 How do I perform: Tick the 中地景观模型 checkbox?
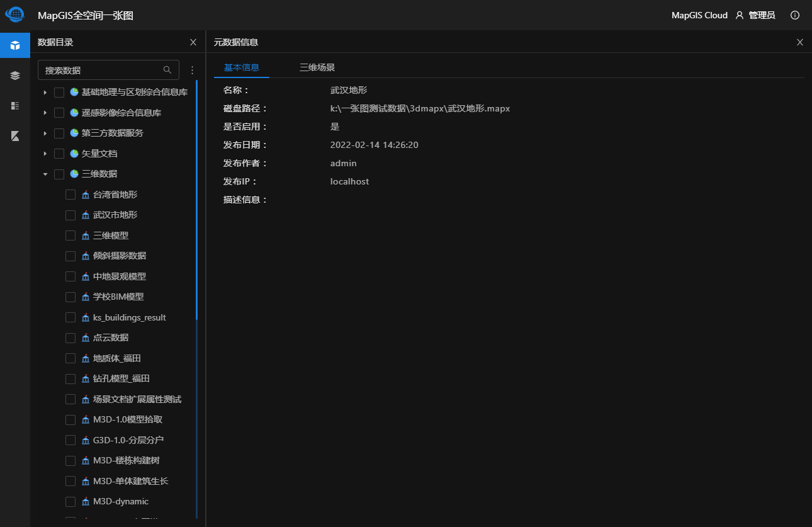[x=70, y=276]
